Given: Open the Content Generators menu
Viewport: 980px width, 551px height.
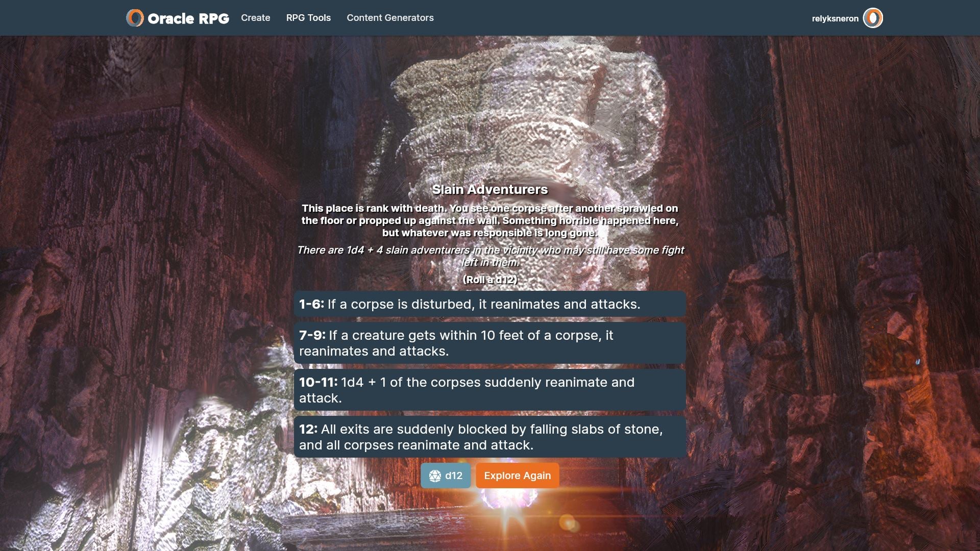Looking at the screenshot, I should [x=390, y=18].
